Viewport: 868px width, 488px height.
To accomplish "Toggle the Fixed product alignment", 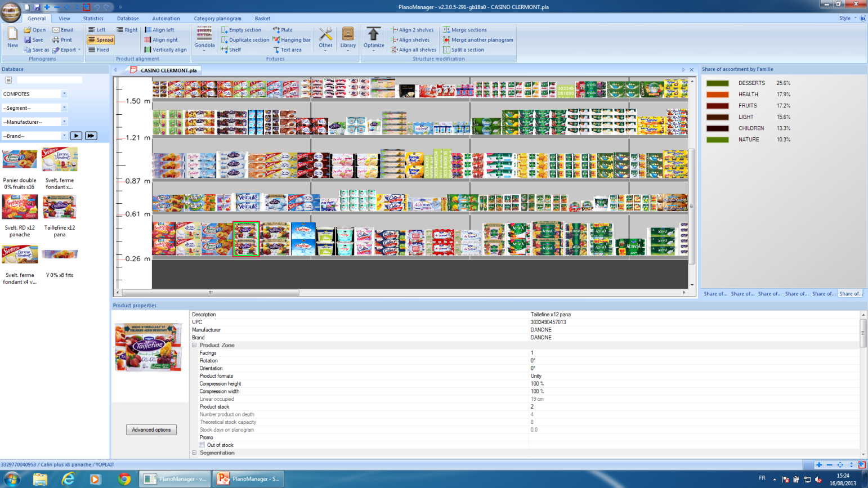I will coord(99,50).
